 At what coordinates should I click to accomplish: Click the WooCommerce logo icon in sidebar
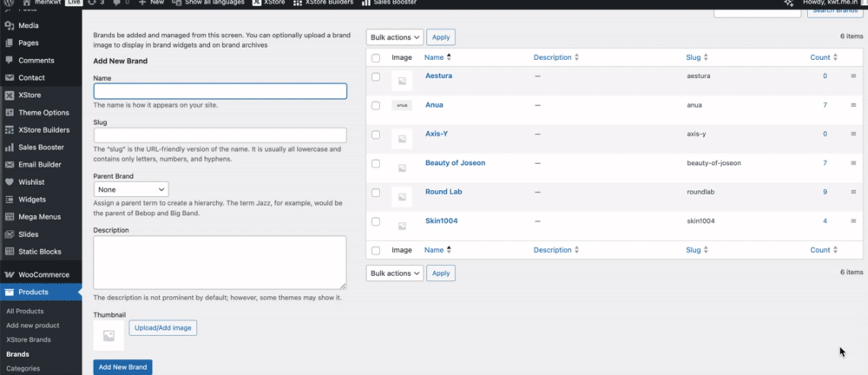10,275
